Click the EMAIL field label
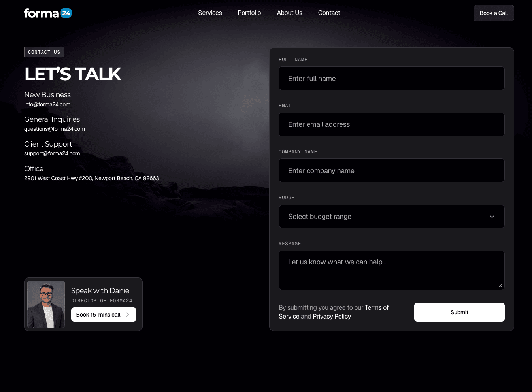 tap(287, 106)
